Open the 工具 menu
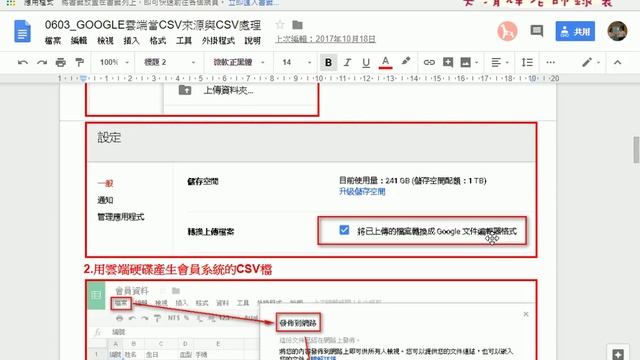 click(184, 41)
